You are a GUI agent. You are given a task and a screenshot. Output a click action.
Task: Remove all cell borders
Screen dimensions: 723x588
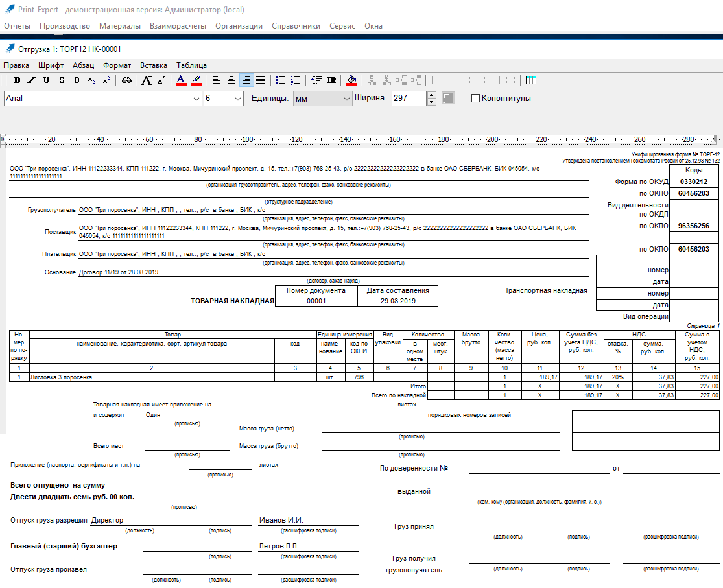[x=510, y=80]
